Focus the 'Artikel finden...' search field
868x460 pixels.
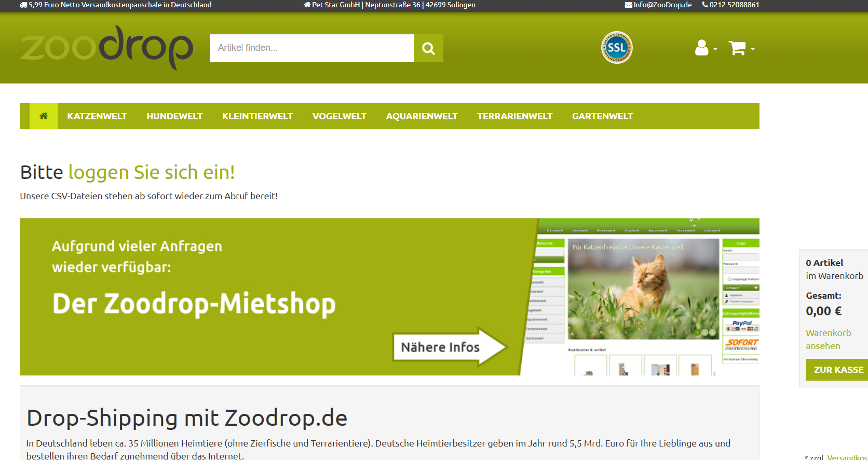[311, 48]
